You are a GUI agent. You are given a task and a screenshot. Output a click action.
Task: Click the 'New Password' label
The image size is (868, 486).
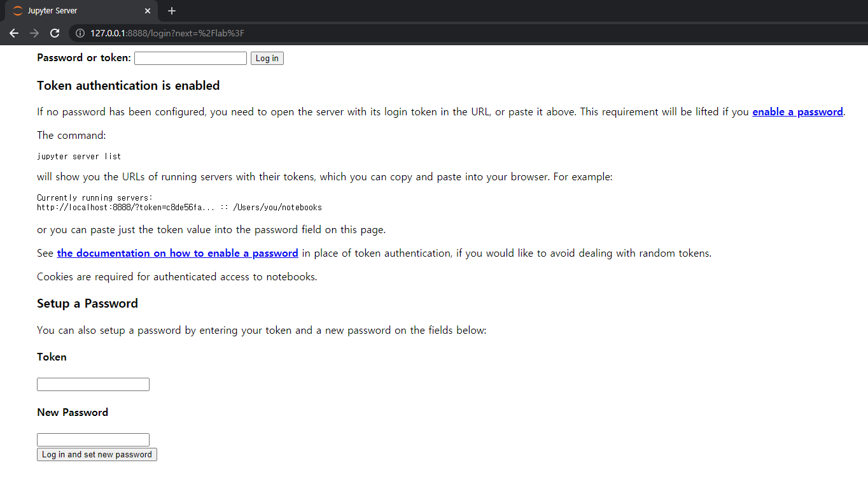tap(73, 413)
